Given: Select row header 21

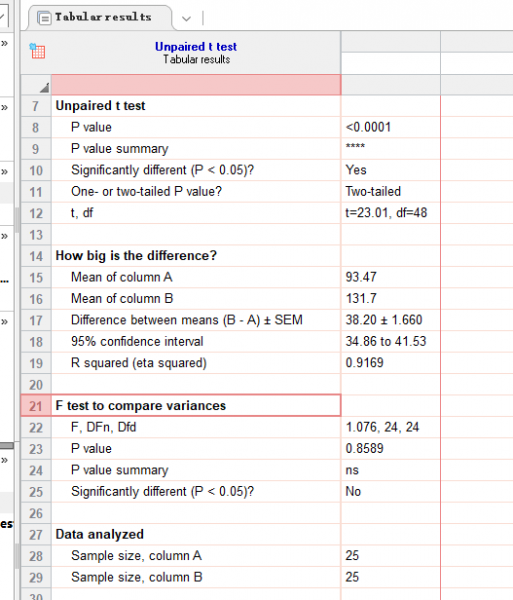Looking at the screenshot, I should click(36, 406).
